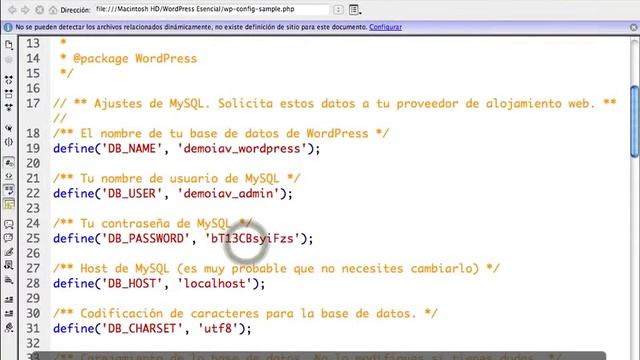Click line number 25 in gutter
Viewport: 640px width, 360px height.
coord(33,238)
